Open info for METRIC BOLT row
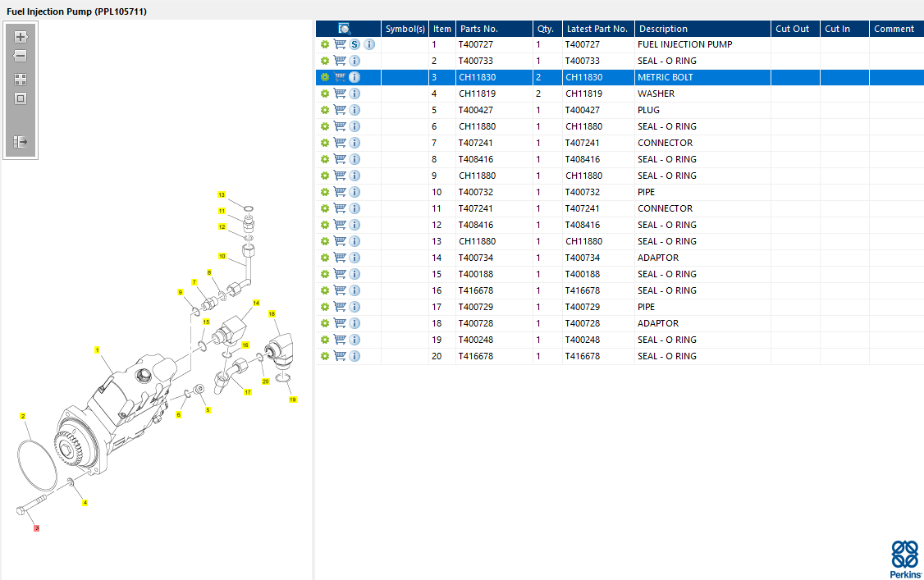The width and height of the screenshot is (924, 580). tap(355, 77)
